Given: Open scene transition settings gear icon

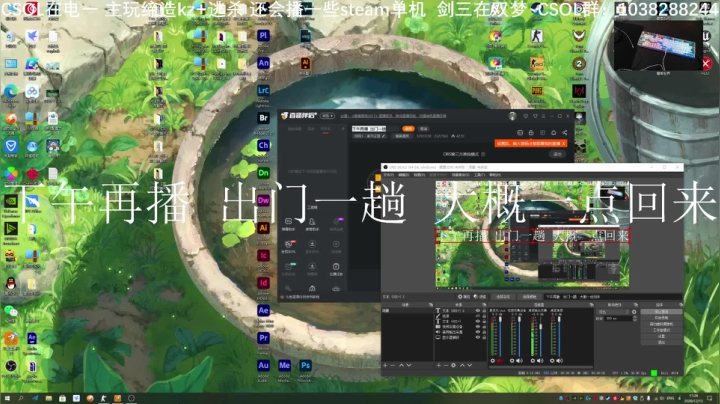Looking at the screenshot, I should (634, 312).
